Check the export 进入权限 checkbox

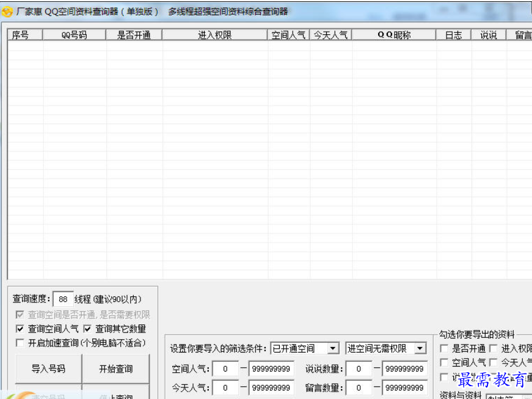pos(494,348)
